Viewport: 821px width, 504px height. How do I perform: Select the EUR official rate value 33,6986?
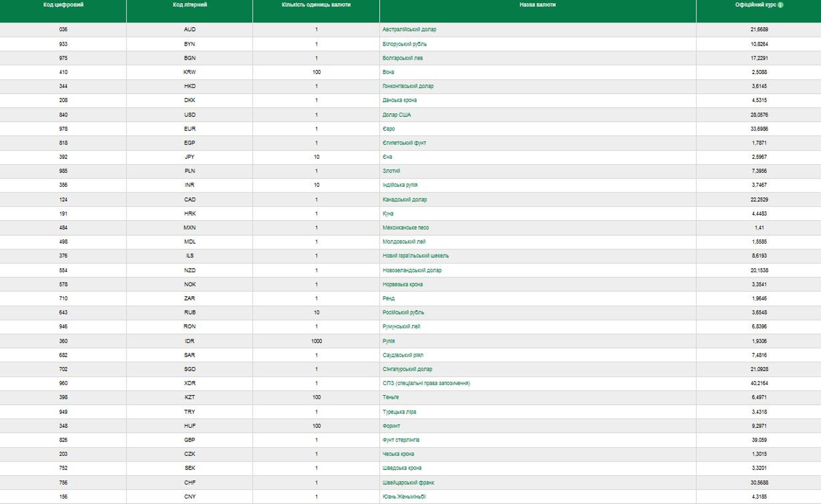[x=759, y=129]
